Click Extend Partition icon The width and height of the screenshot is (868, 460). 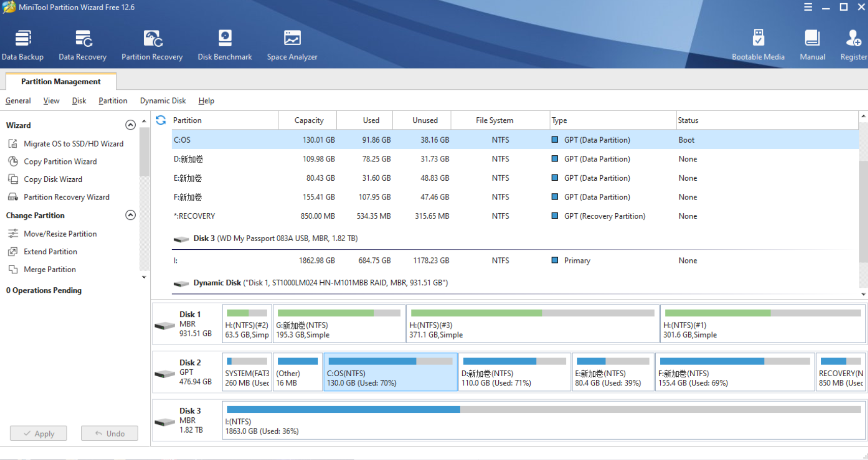pyautogui.click(x=13, y=251)
